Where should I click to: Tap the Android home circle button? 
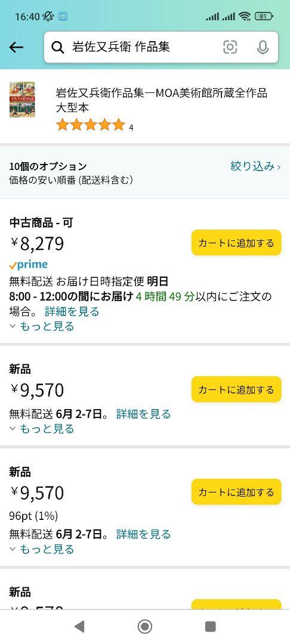coord(144,626)
